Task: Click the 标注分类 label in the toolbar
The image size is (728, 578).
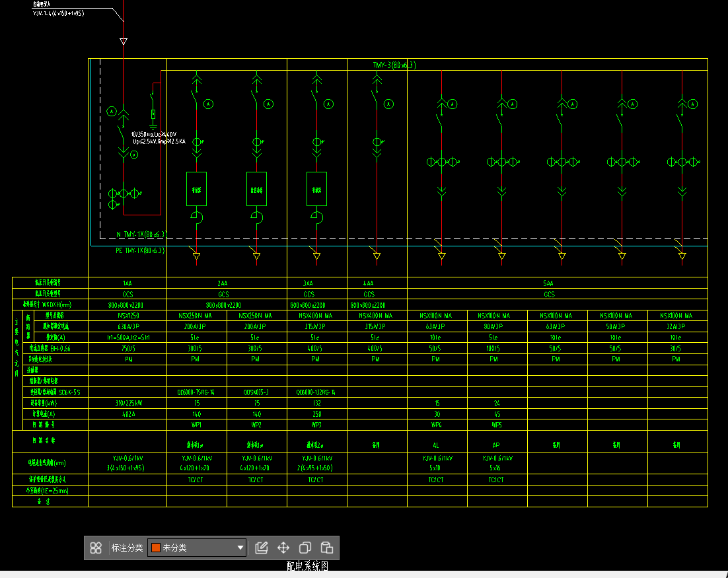Action: [127, 548]
